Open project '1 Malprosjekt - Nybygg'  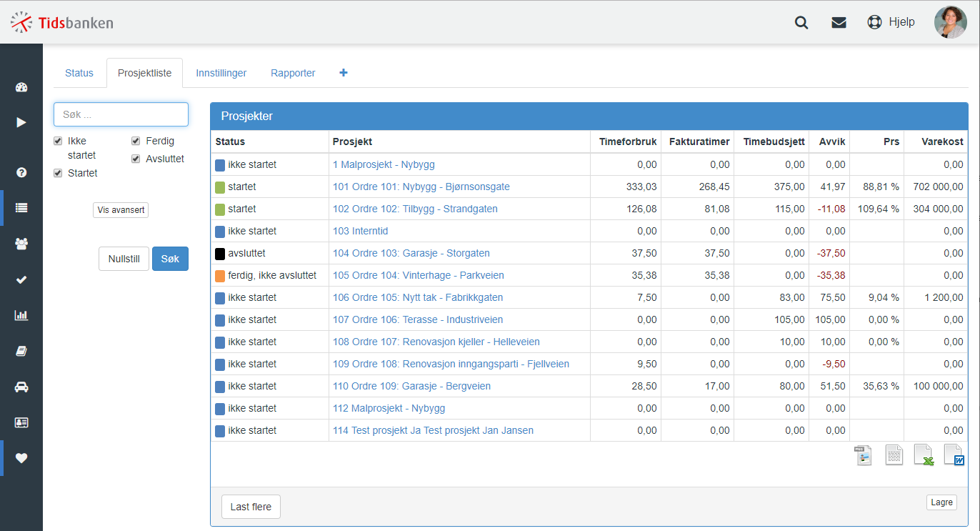[x=384, y=164]
